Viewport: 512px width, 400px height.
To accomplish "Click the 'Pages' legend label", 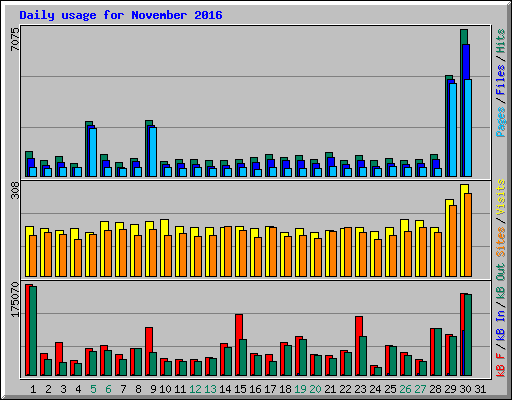I will (501, 122).
